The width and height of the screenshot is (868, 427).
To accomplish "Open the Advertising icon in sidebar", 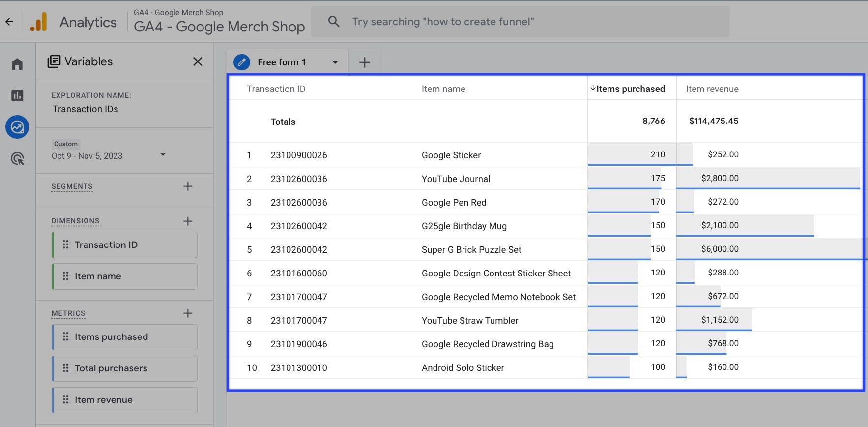I will [x=17, y=158].
